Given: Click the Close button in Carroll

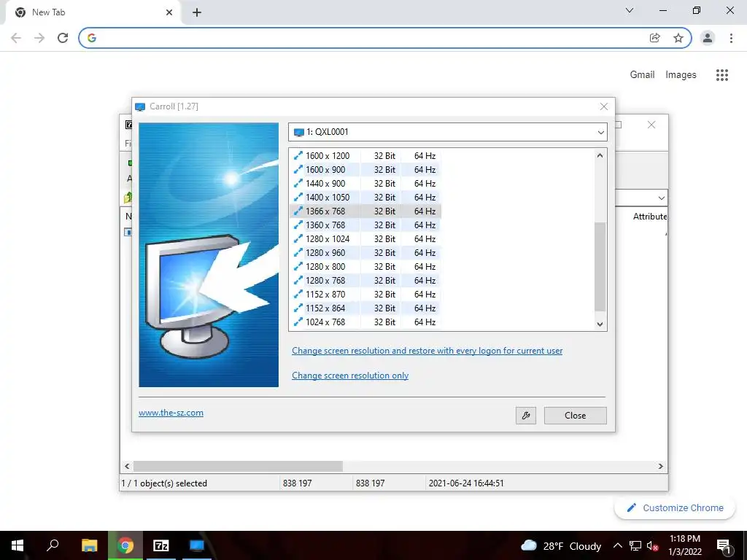Looking at the screenshot, I should [x=575, y=415].
